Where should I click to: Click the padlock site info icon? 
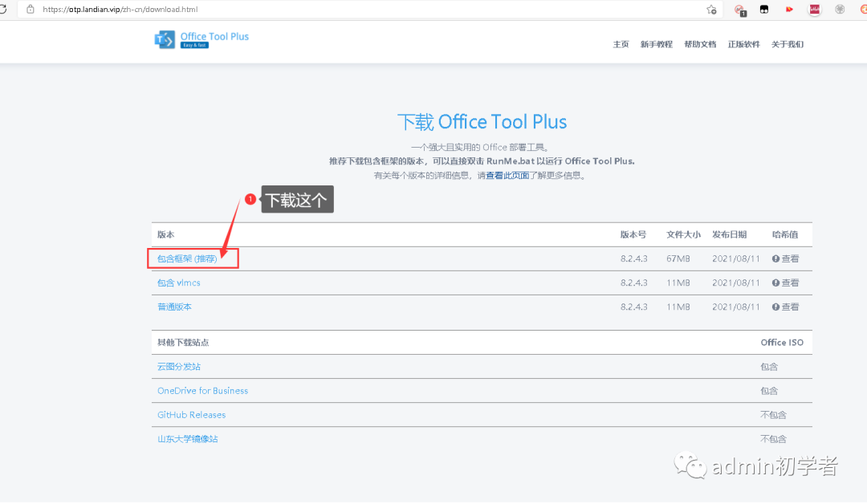(31, 10)
